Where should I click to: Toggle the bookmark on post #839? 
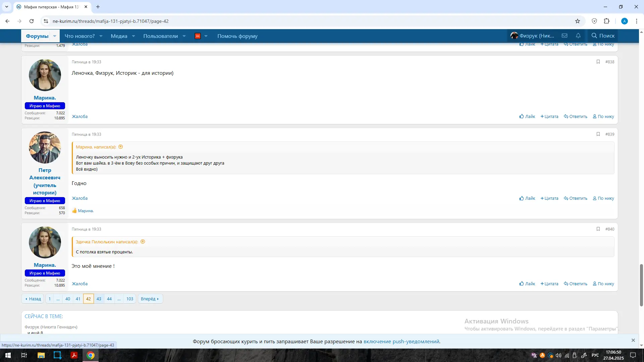598,134
